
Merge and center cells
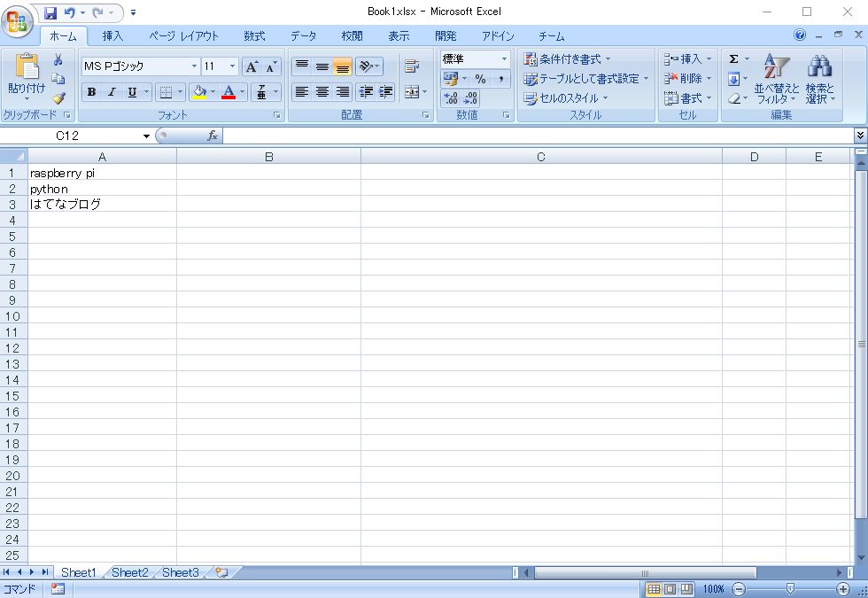411,92
